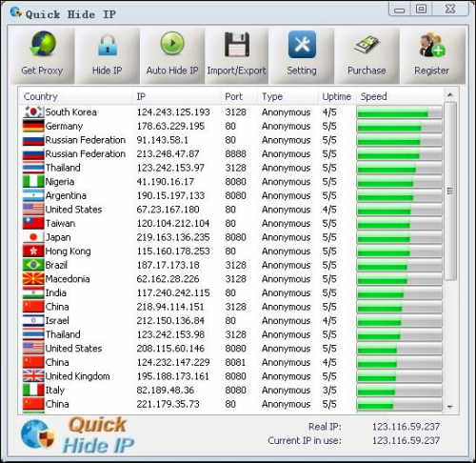This screenshot has height=463, width=476.
Task: Click port 80 in India row
Action: (x=230, y=292)
